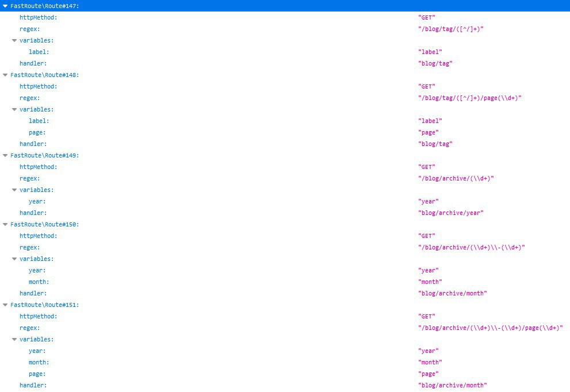570x392 pixels.
Task: Click regex value "/blog/archive/(\\d+)"
Action: tap(456, 178)
